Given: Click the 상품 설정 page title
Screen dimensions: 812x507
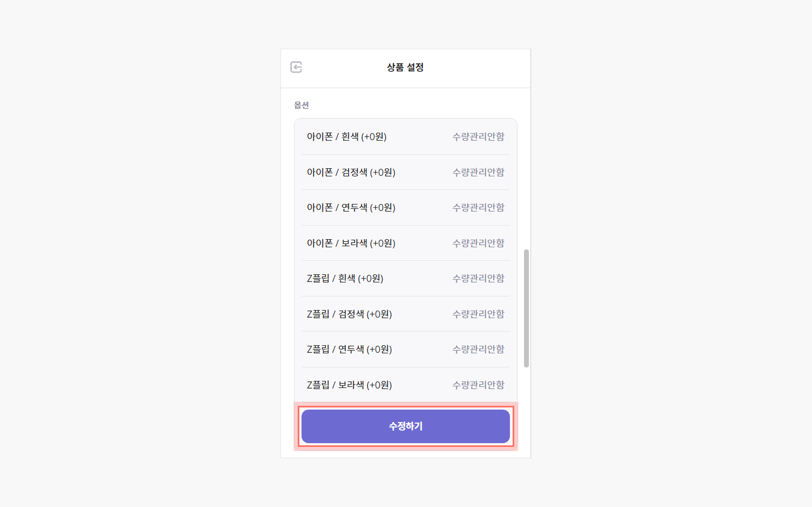Looking at the screenshot, I should pos(405,67).
